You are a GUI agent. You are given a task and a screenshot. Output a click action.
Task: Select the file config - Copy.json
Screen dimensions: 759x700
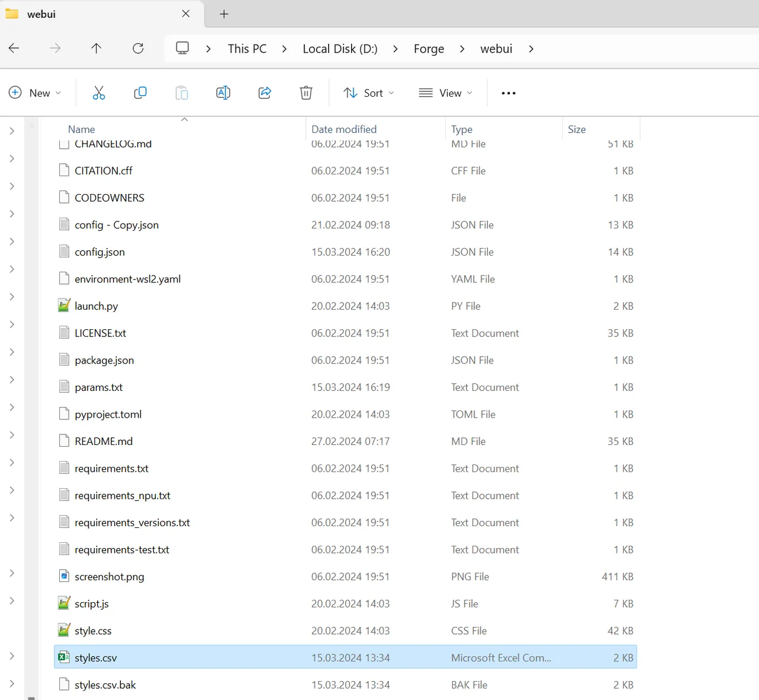(x=117, y=225)
